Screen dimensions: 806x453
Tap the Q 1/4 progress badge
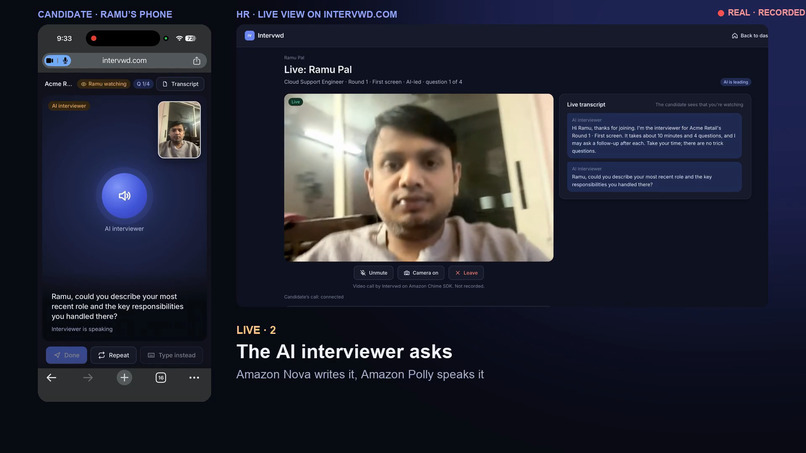[x=143, y=84]
